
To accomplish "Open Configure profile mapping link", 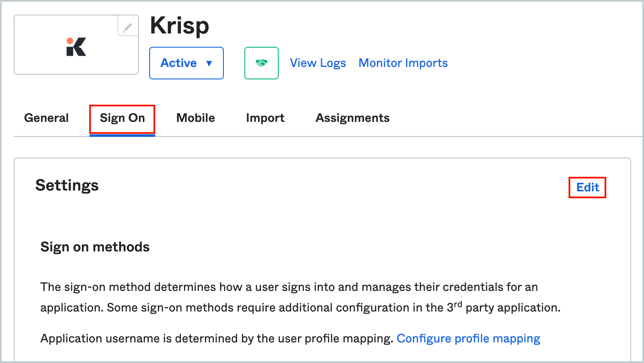I will pyautogui.click(x=468, y=339).
